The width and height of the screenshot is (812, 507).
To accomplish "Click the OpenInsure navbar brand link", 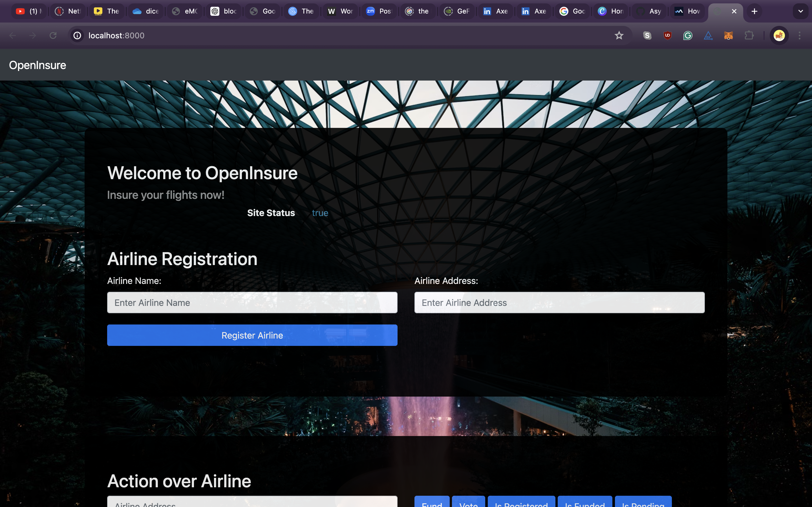I will coord(37,65).
